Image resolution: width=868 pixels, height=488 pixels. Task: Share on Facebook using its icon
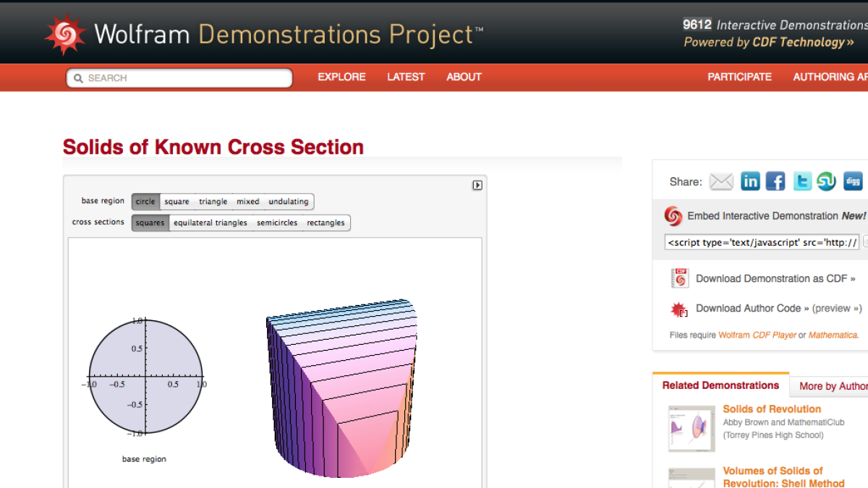click(775, 181)
